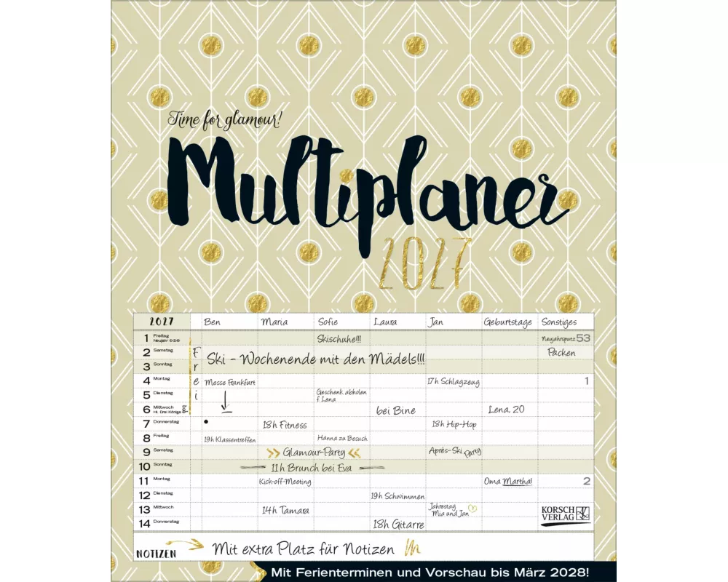The width and height of the screenshot is (728, 582).
Task: Click the '18h Hip-Hop' entry
Action: pos(454,424)
